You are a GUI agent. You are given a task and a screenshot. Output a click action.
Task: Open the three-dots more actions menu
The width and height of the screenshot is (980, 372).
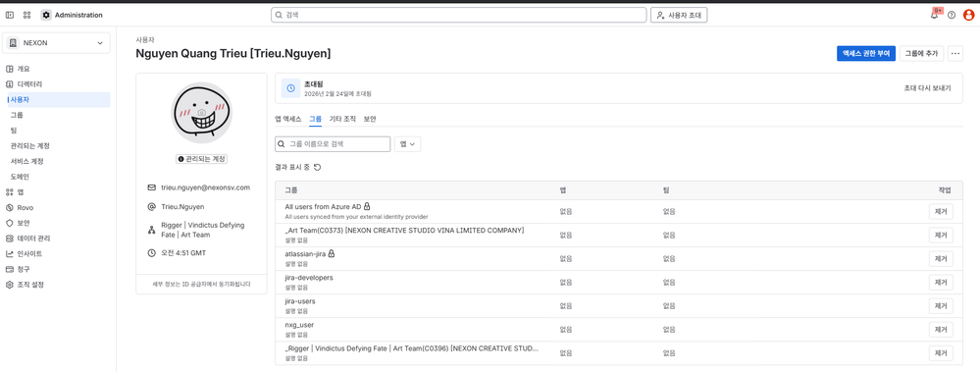click(955, 54)
